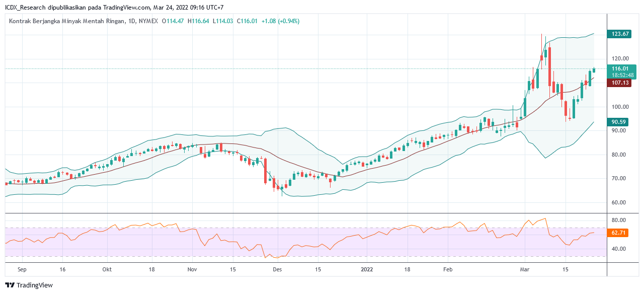
Task: Click the 70.00 price scale label
Action: (x=618, y=179)
